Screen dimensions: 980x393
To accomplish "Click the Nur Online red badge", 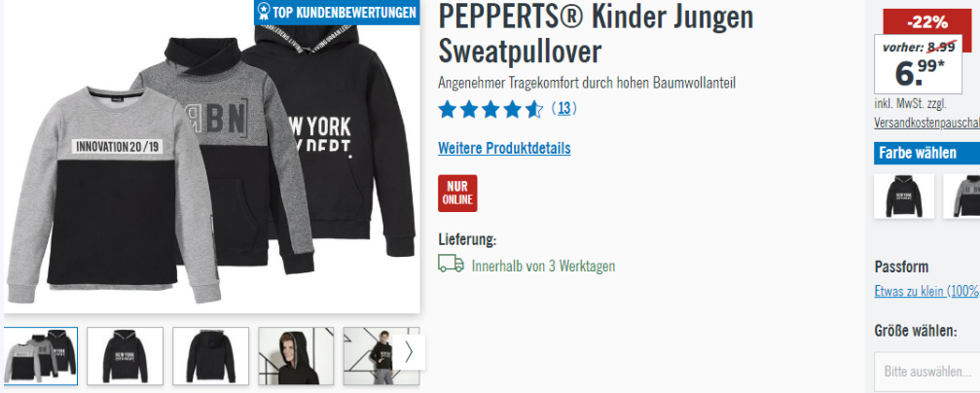I will click(x=457, y=193).
